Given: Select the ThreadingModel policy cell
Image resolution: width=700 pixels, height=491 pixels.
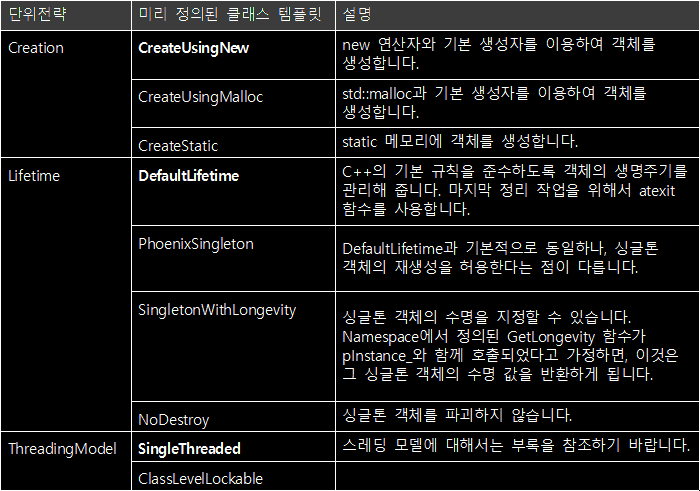Looking at the screenshot, I should click(62, 449).
